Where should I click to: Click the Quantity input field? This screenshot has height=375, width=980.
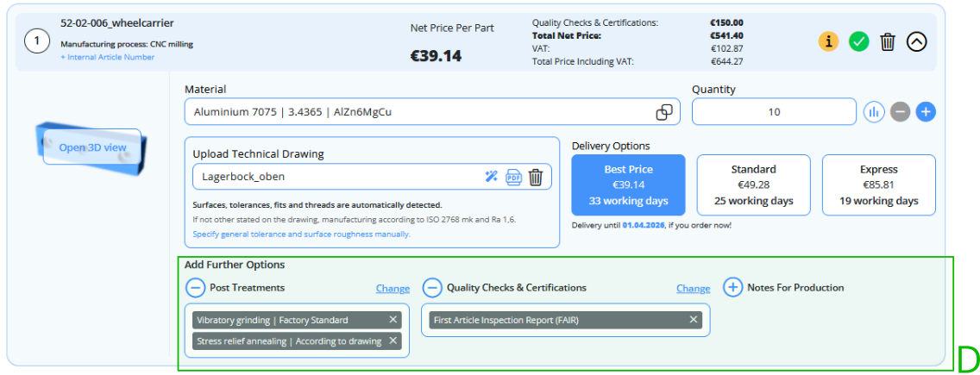pyautogui.click(x=773, y=112)
